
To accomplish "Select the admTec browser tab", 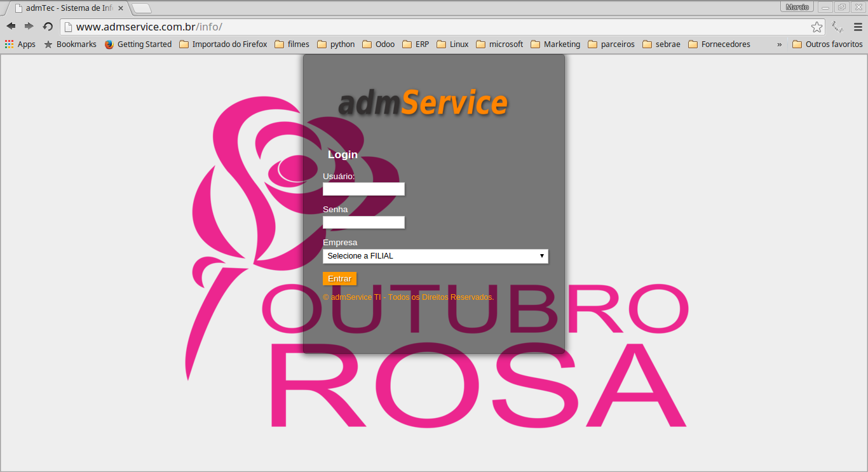I will 67,8.
